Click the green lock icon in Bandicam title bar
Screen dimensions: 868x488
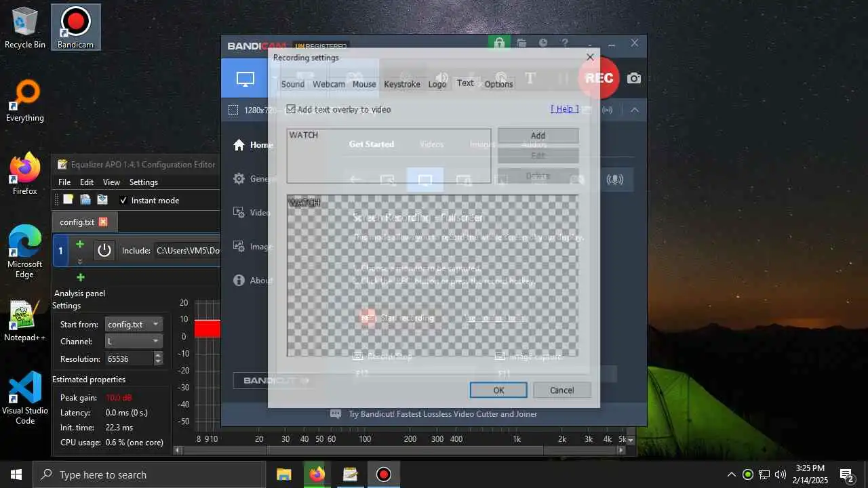[499, 43]
